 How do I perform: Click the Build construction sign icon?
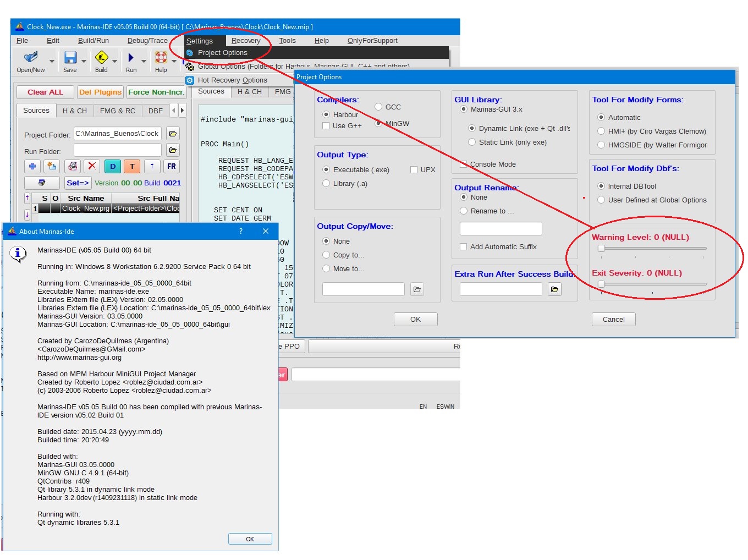[x=101, y=57]
